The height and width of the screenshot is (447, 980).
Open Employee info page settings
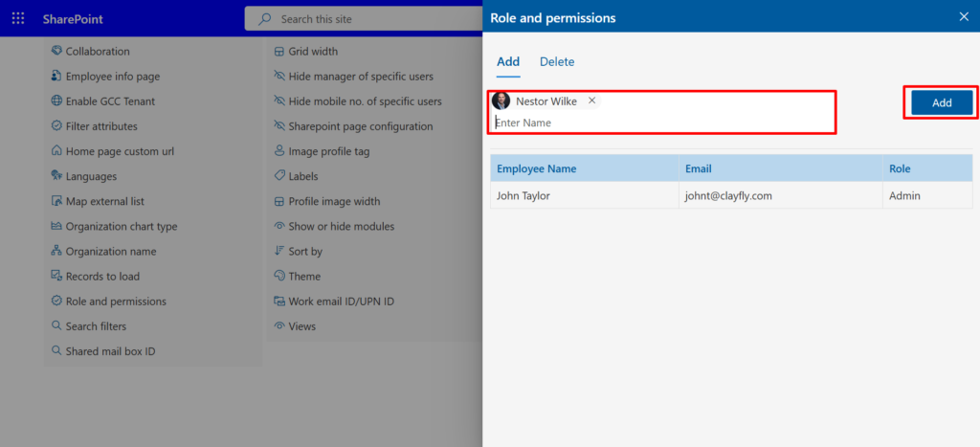[x=113, y=77]
